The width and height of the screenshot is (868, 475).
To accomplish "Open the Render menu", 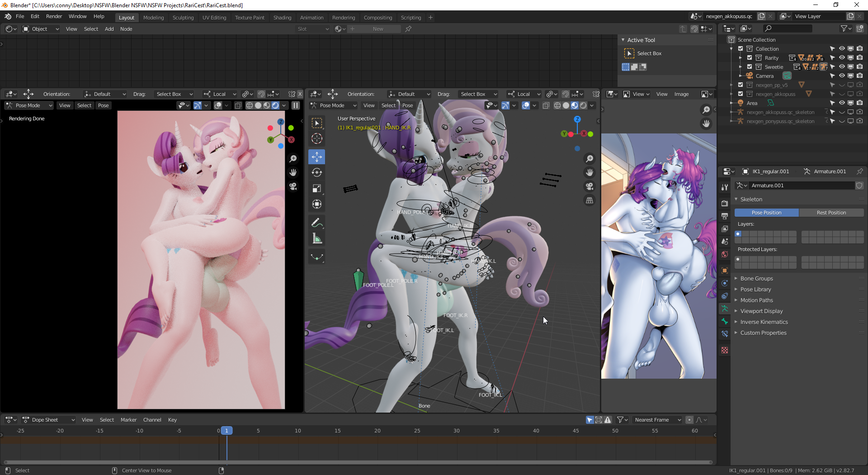I will tap(54, 16).
